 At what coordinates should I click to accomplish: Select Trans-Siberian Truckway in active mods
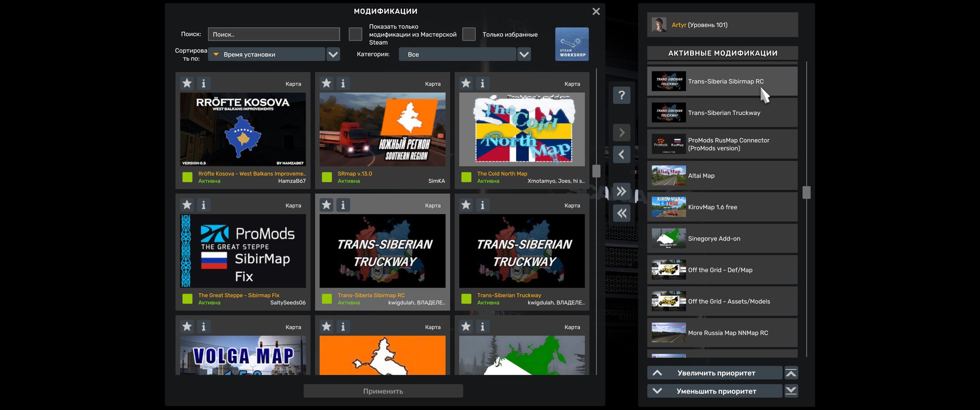point(722,113)
